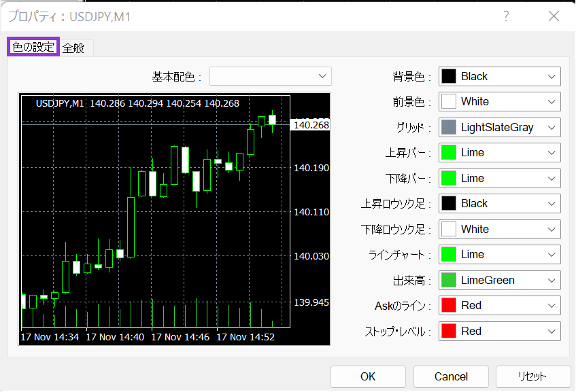Click the 140.190 price label in preview
576x392 pixels.
tap(311, 168)
